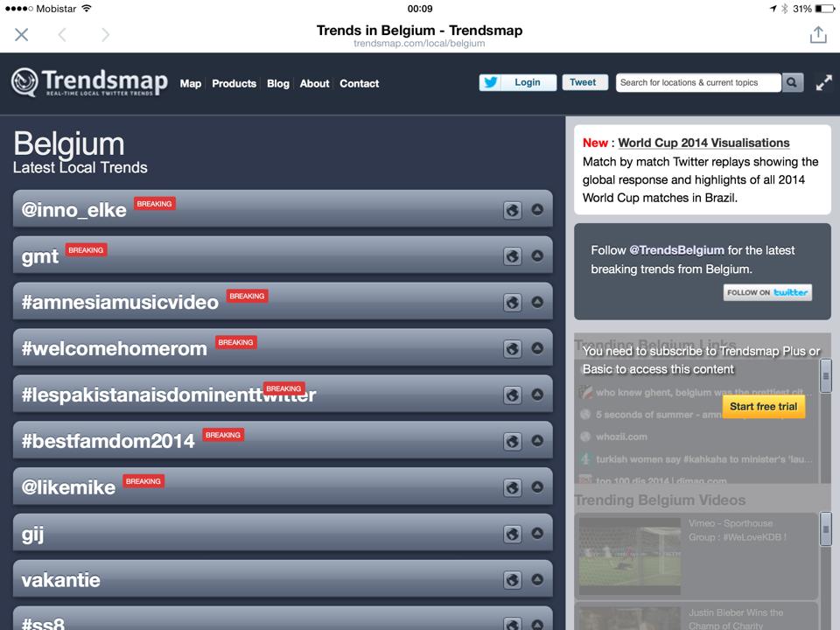Click the fullscreen expand arrows icon

tap(823, 83)
